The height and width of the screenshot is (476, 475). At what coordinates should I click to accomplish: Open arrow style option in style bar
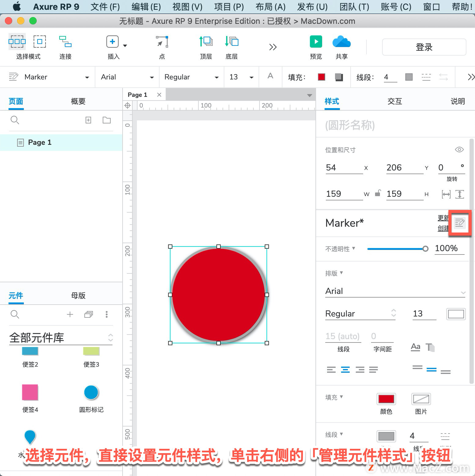coord(444,77)
